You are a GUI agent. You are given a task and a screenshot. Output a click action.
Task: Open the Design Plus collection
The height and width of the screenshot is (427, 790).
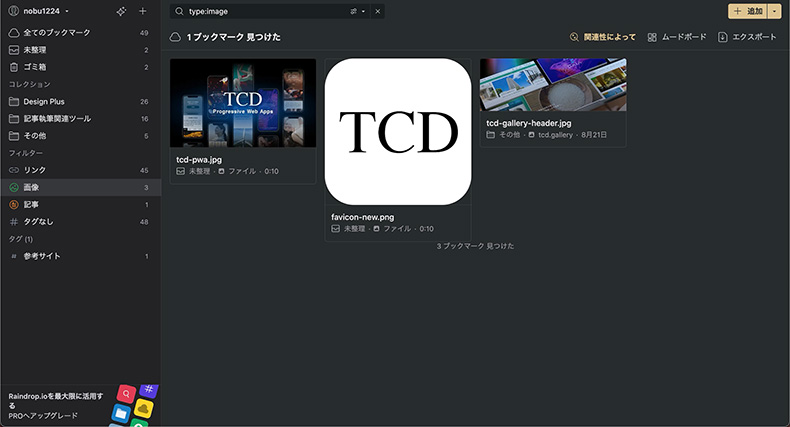point(81,102)
